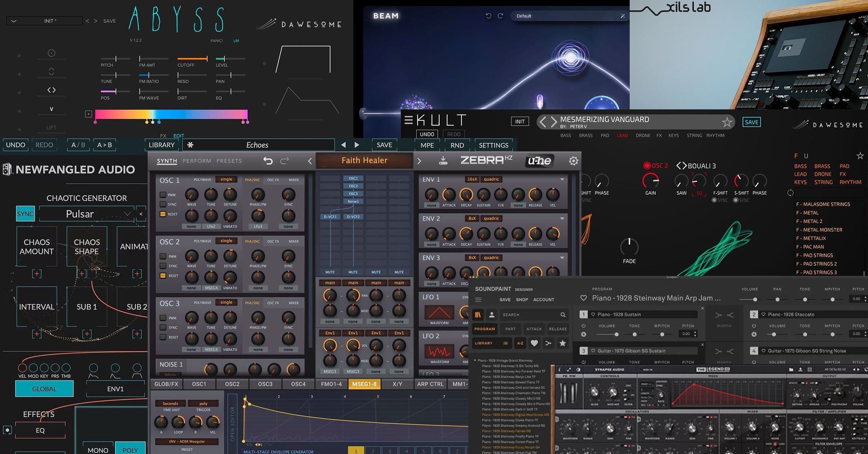Select the PAD category in Kult

pos(605,135)
